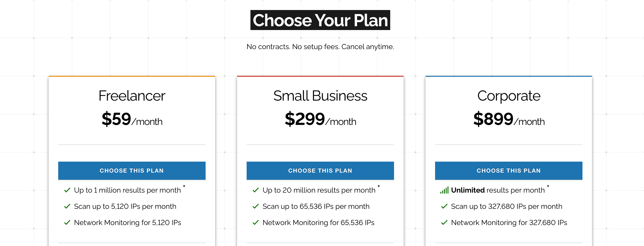Click checkmark beside Scan up to 327,680 IPs
644x246 pixels.
tap(444, 206)
